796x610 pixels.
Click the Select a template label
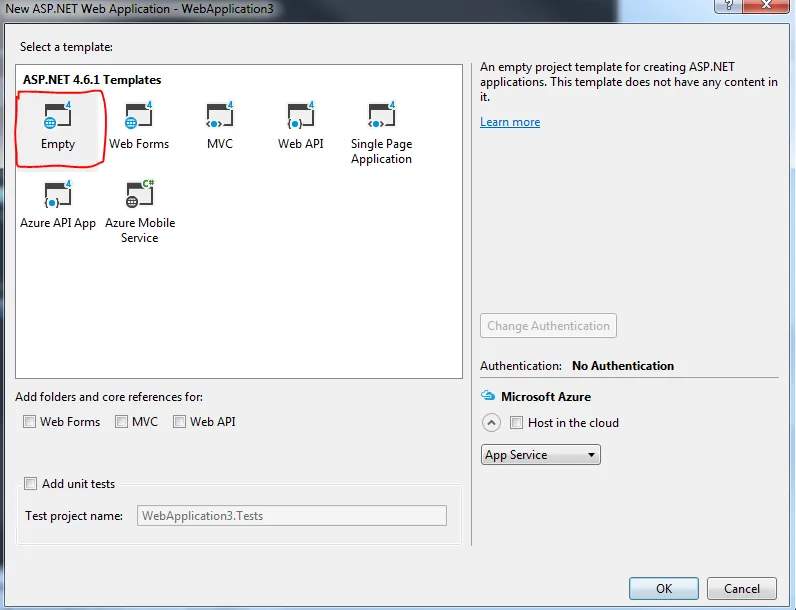[66, 47]
